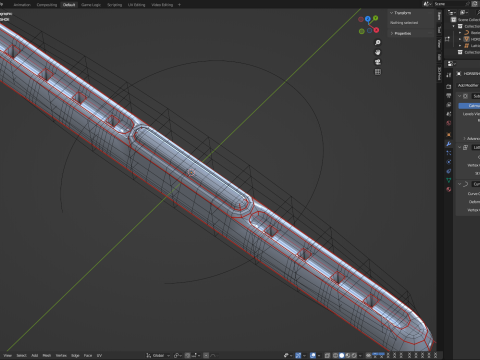Click the green Y axis on the navigation gizmo
Screen dimensions: 480x360
click(376, 18)
